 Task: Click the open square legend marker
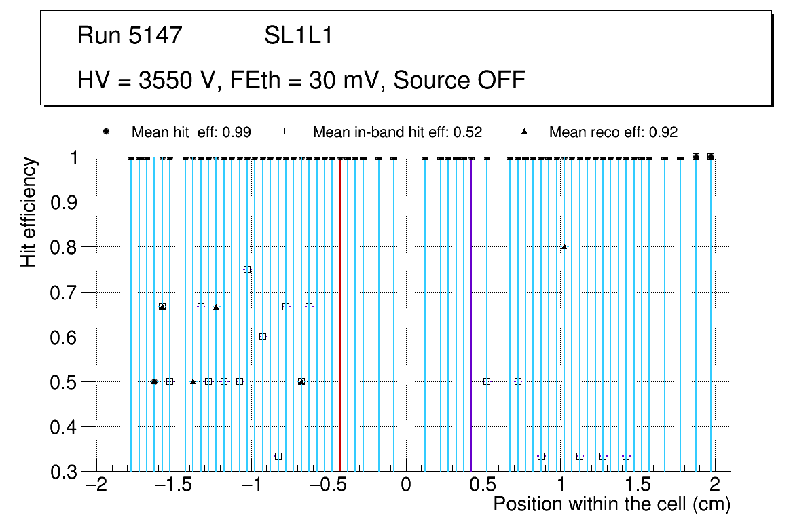tap(287, 132)
